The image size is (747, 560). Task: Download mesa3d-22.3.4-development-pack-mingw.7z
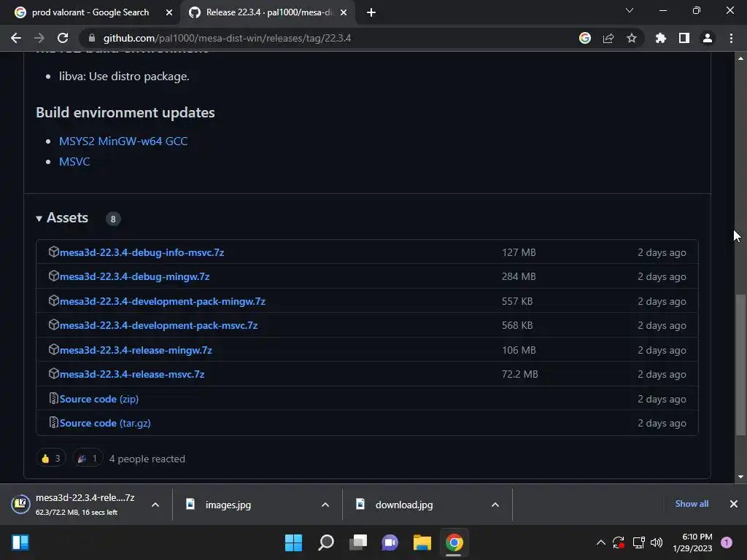coord(163,301)
